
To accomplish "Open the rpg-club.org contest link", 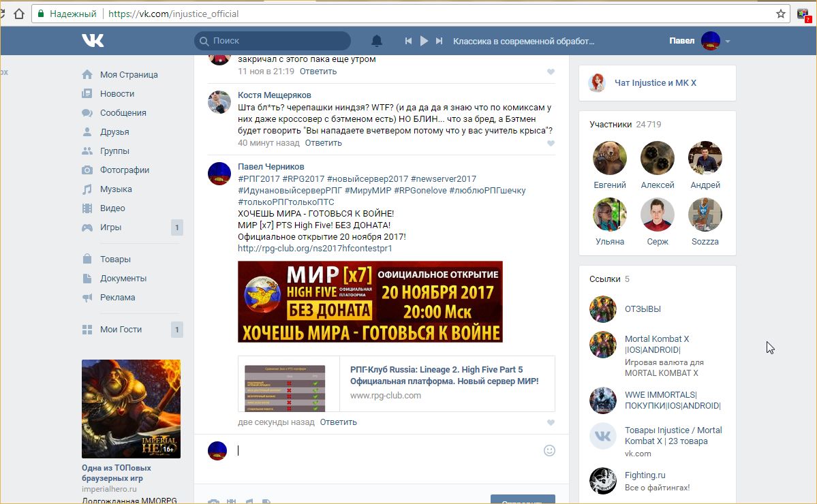I will [x=315, y=249].
